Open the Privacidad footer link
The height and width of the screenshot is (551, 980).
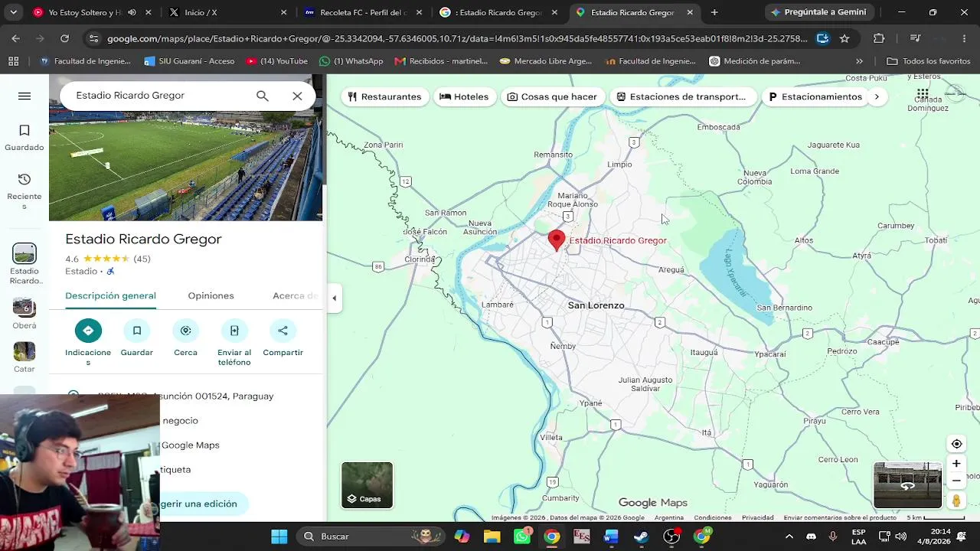[757, 518]
